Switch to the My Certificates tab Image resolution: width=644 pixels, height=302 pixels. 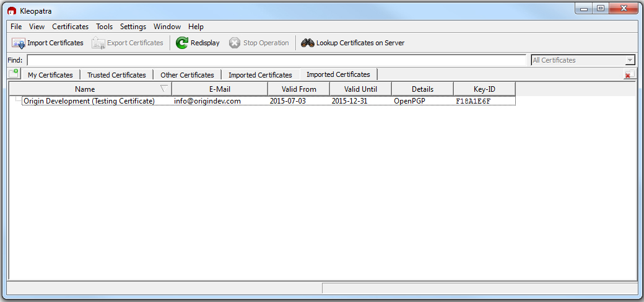point(50,75)
